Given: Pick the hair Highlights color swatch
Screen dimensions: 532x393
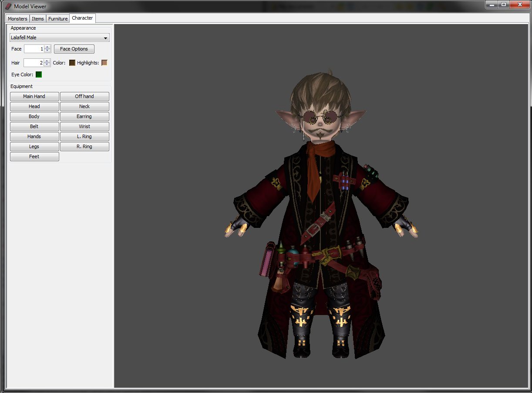Looking at the screenshot, I should (104, 63).
